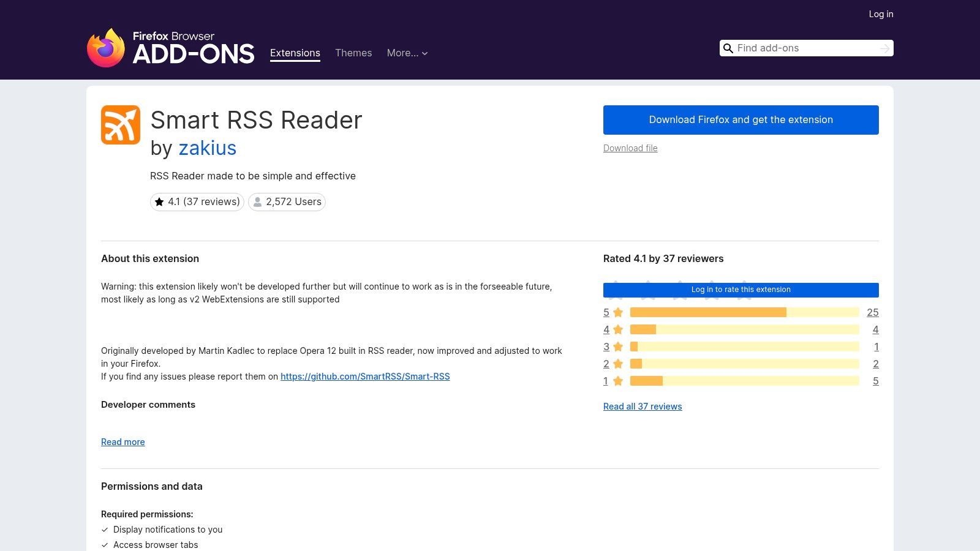Expand description with Read more

123,442
